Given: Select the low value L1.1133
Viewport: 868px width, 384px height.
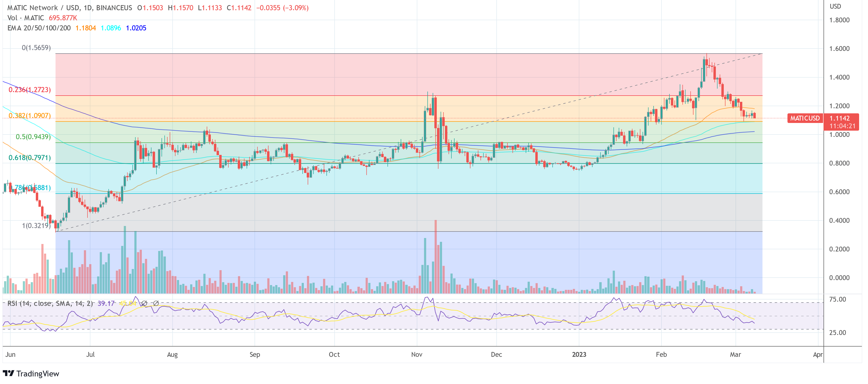Looking at the screenshot, I should [210, 8].
